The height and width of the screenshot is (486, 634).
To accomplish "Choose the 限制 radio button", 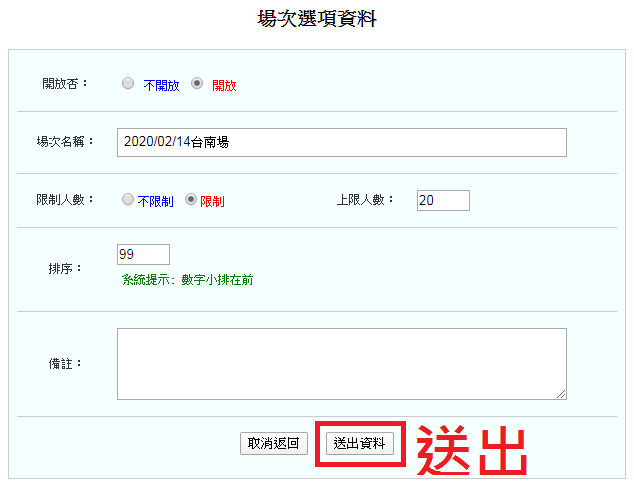I will pos(191,200).
